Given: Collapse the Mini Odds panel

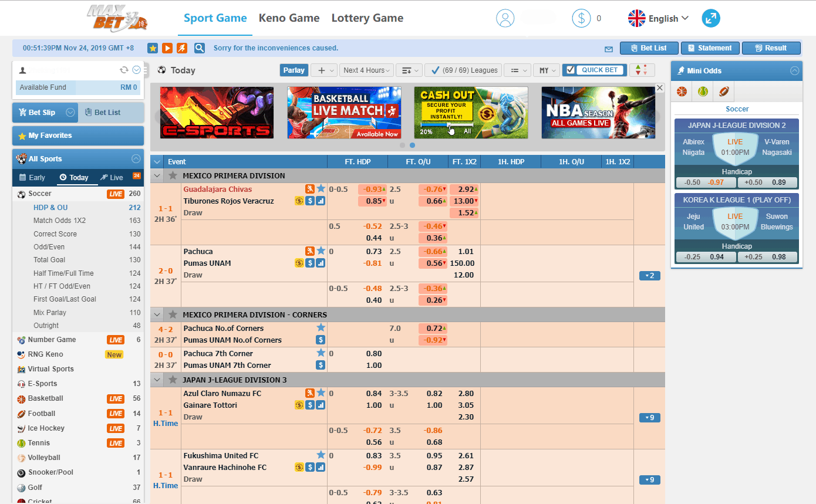Looking at the screenshot, I should [794, 70].
